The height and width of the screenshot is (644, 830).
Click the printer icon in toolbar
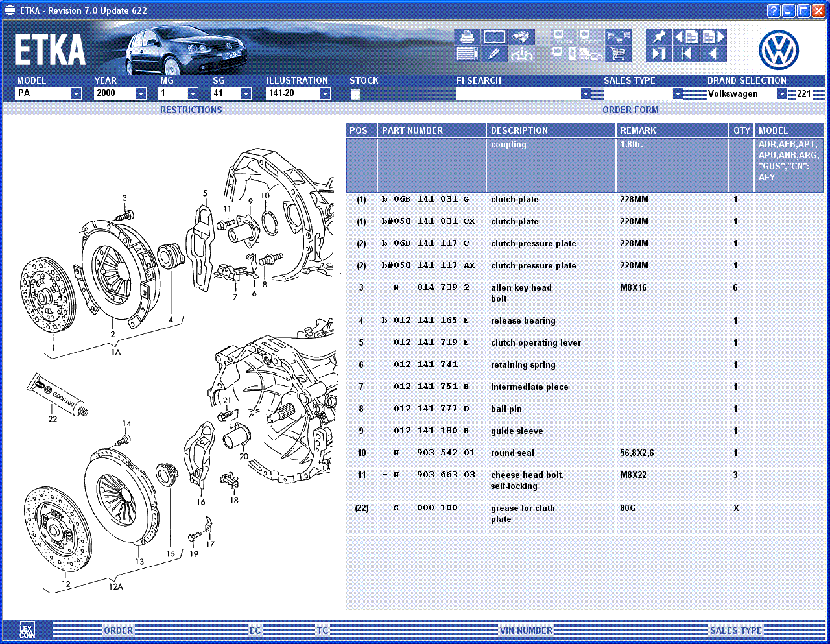coord(467,37)
